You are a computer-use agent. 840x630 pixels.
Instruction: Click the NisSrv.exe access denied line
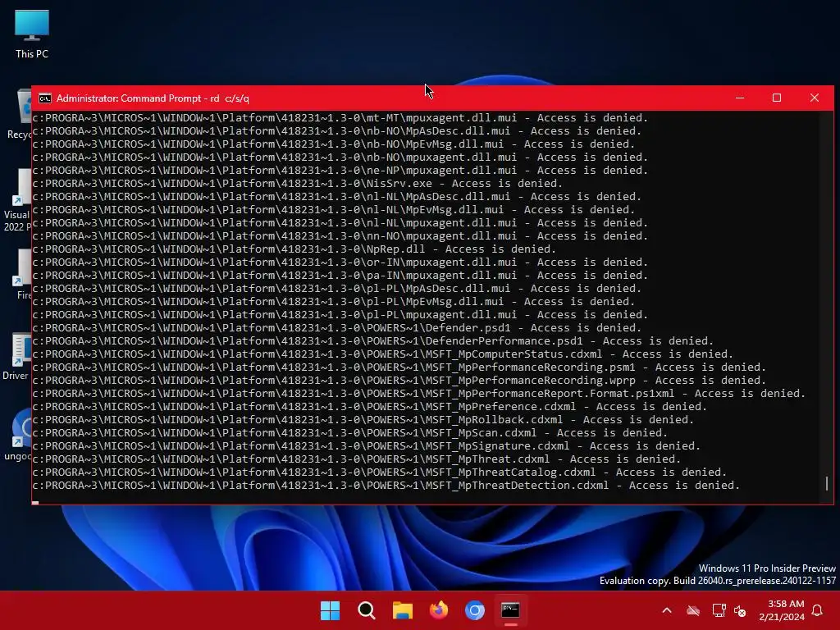coord(297,183)
